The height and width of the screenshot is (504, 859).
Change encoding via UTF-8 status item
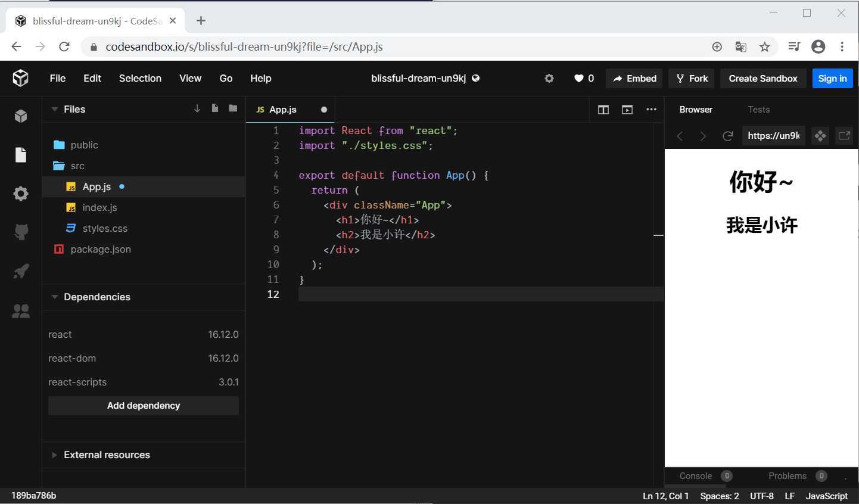762,496
